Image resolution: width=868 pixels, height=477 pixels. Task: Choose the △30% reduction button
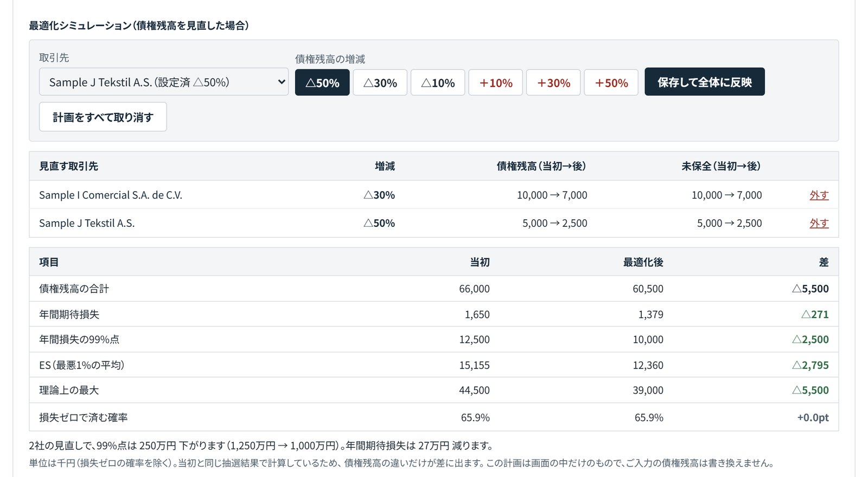coord(380,82)
